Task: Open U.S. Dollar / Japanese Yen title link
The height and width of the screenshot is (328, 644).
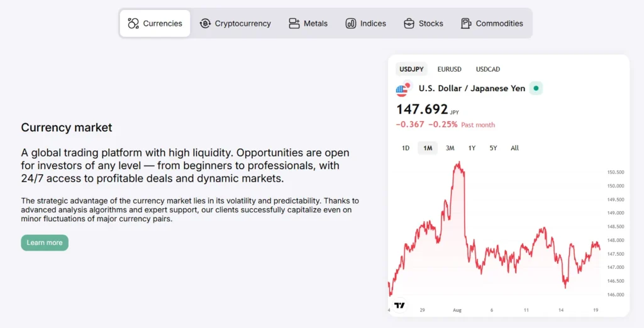Action: 472,89
